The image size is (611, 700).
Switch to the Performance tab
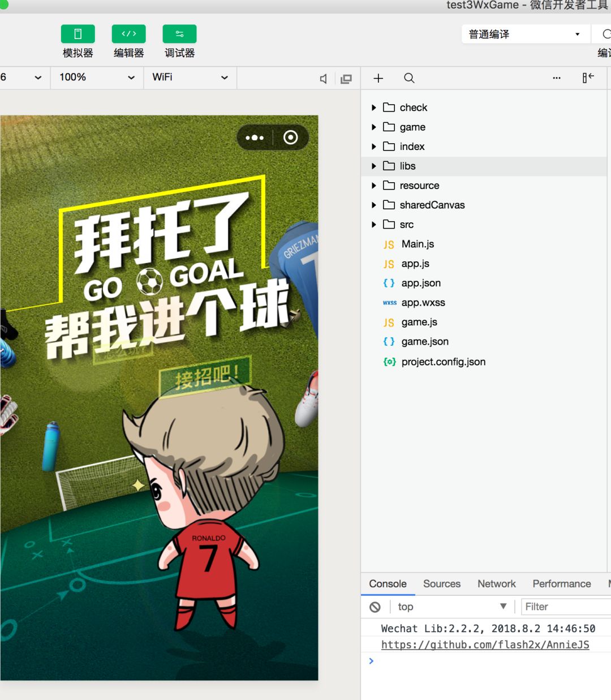tap(562, 584)
